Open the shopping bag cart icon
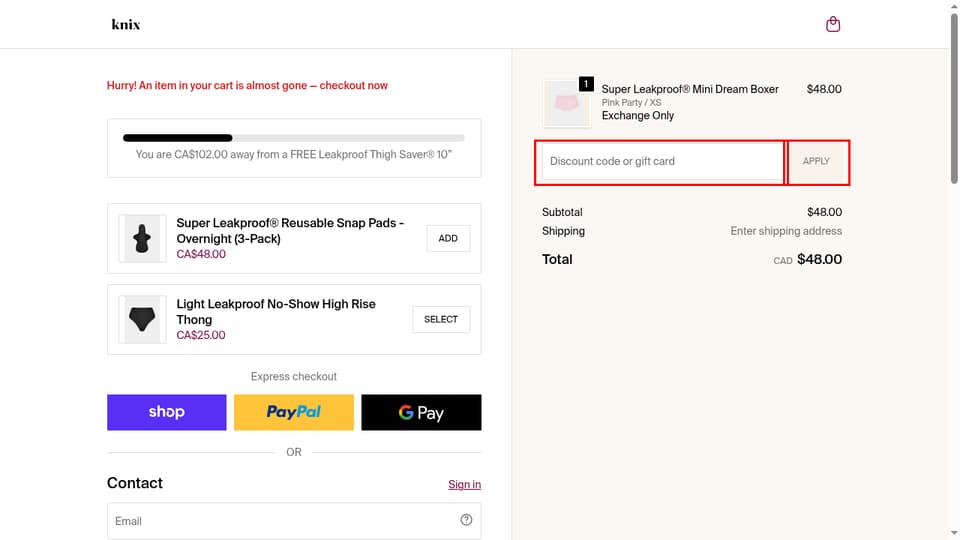Image resolution: width=960 pixels, height=540 pixels. (833, 24)
